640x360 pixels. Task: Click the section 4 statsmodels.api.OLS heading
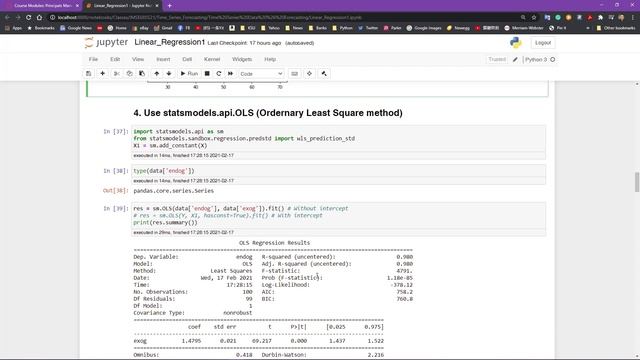268,113
